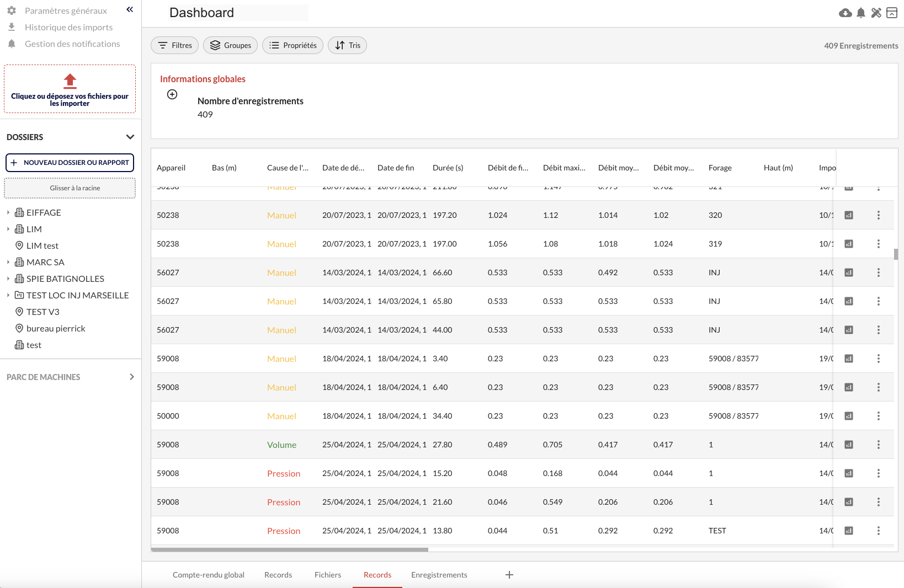Open three-dot menu for TEST forage row
Screen dimensions: 904x588
click(878, 531)
